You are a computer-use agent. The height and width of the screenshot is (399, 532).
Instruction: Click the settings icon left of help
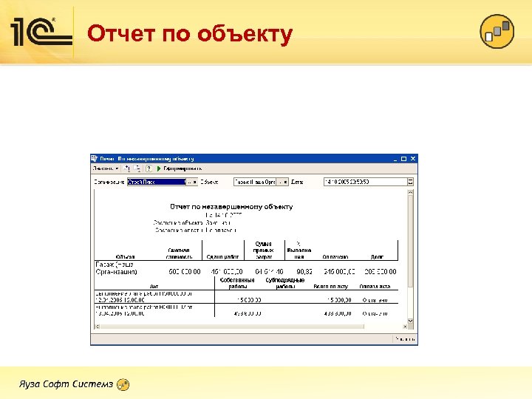(137, 168)
